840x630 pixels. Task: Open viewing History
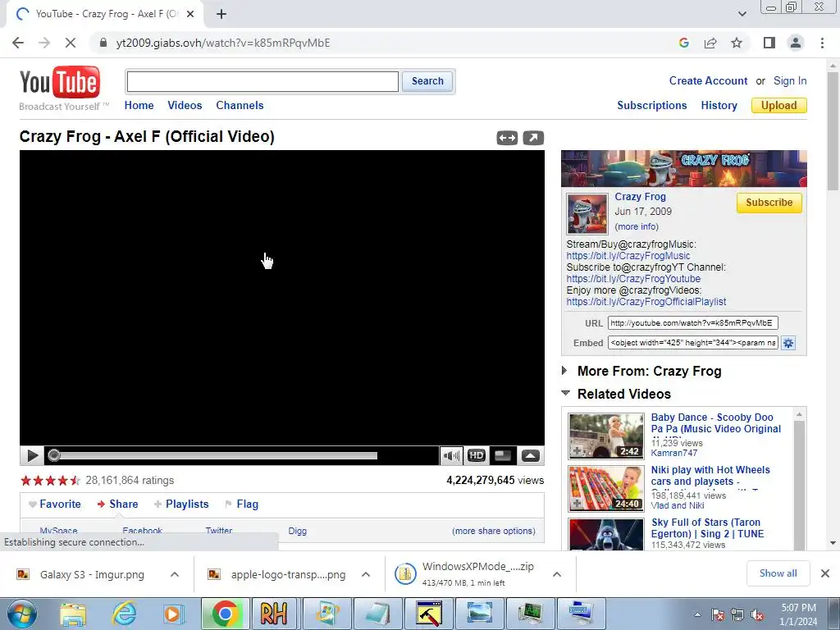click(x=719, y=106)
